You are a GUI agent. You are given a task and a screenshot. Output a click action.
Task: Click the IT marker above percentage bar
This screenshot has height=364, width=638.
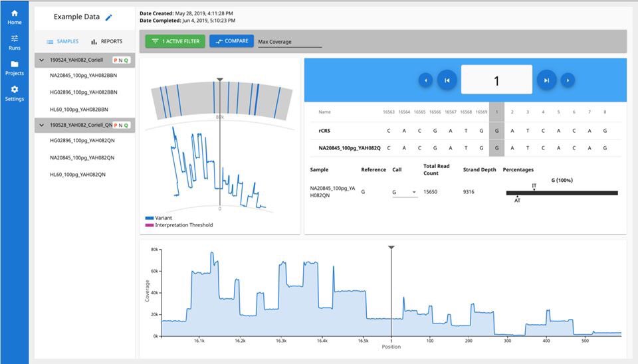(534, 186)
